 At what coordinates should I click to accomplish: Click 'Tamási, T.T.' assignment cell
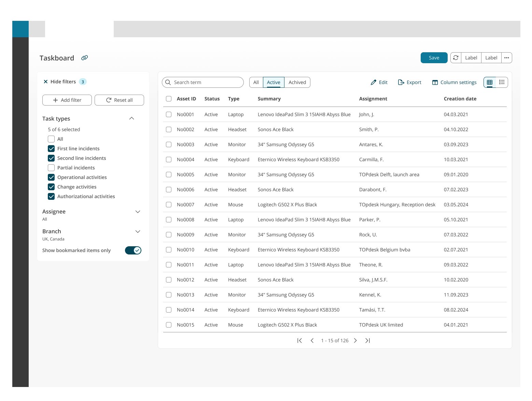372,310
